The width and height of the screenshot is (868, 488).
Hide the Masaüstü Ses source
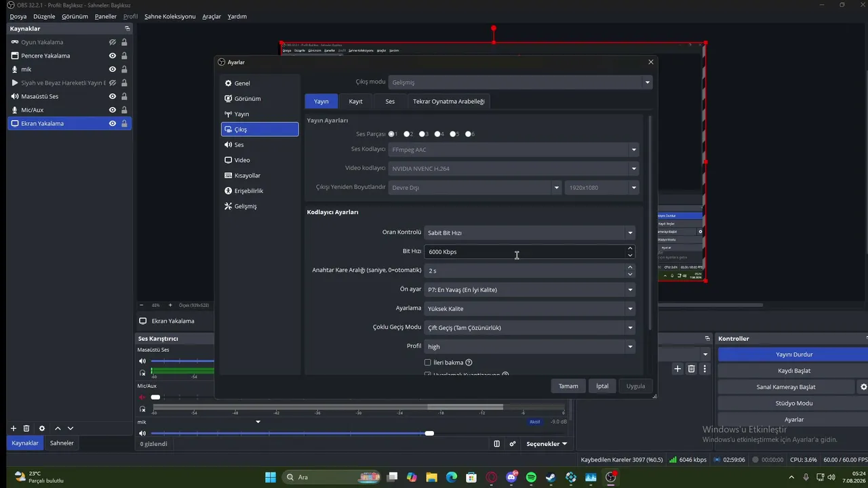[x=113, y=96]
